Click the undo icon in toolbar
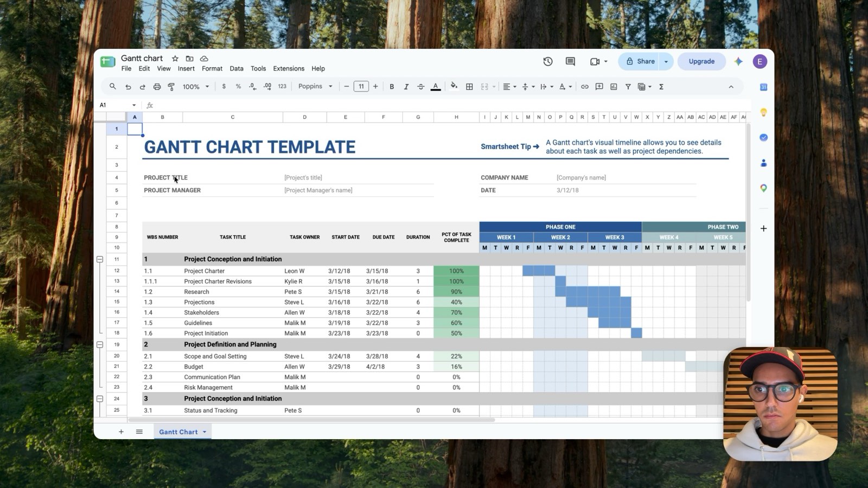 click(x=128, y=87)
